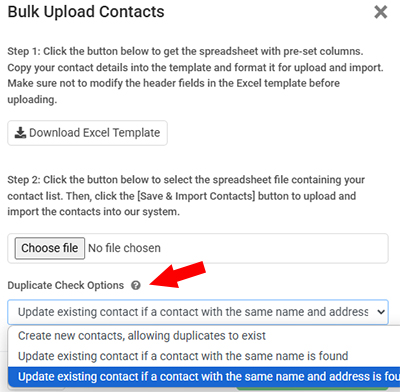Choose the highlighted 'same name and address' option
The width and height of the screenshot is (400, 392).
click(204, 377)
